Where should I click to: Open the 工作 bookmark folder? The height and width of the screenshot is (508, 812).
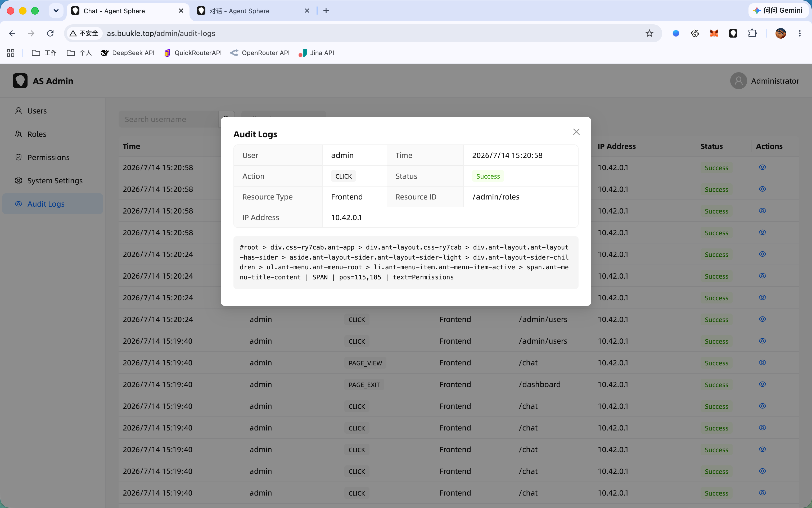(x=44, y=53)
